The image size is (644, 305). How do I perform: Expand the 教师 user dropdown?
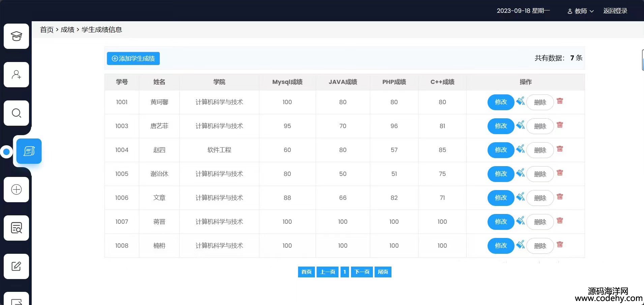[x=580, y=11]
